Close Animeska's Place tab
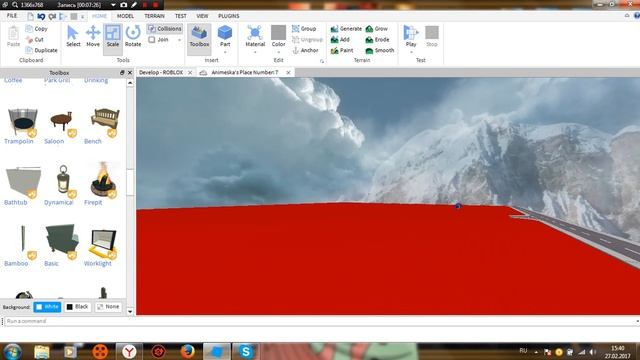Image resolution: width=640 pixels, height=360 pixels. (x=288, y=72)
